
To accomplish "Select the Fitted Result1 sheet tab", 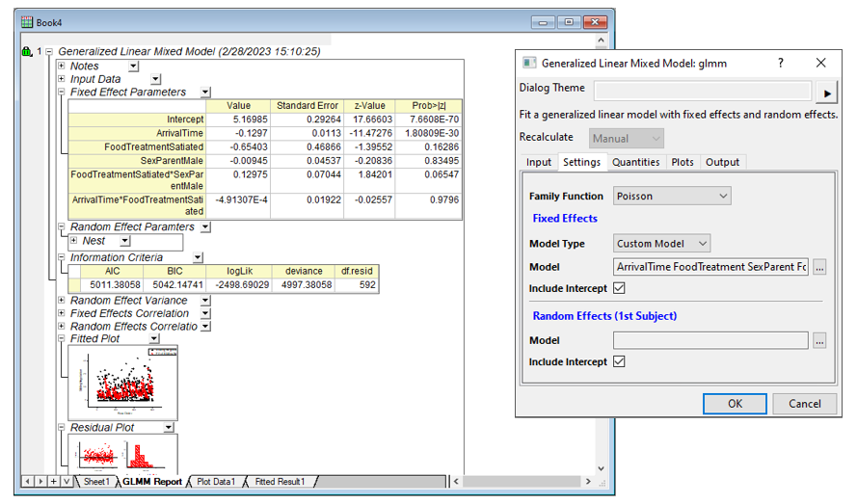I will [x=280, y=482].
